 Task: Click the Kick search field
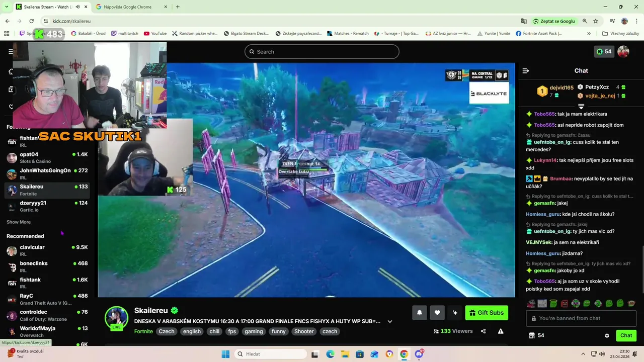(x=322, y=52)
